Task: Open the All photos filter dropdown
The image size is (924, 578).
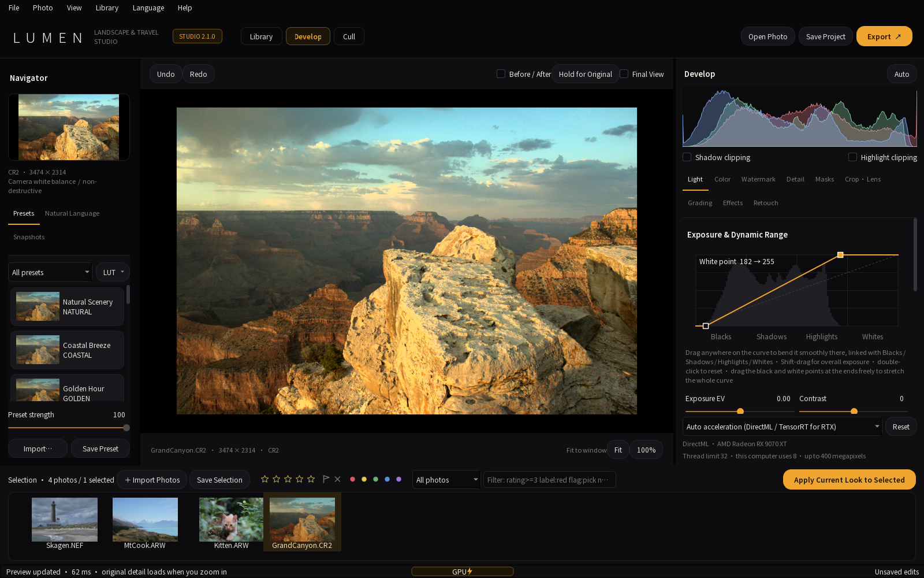Action: click(446, 480)
